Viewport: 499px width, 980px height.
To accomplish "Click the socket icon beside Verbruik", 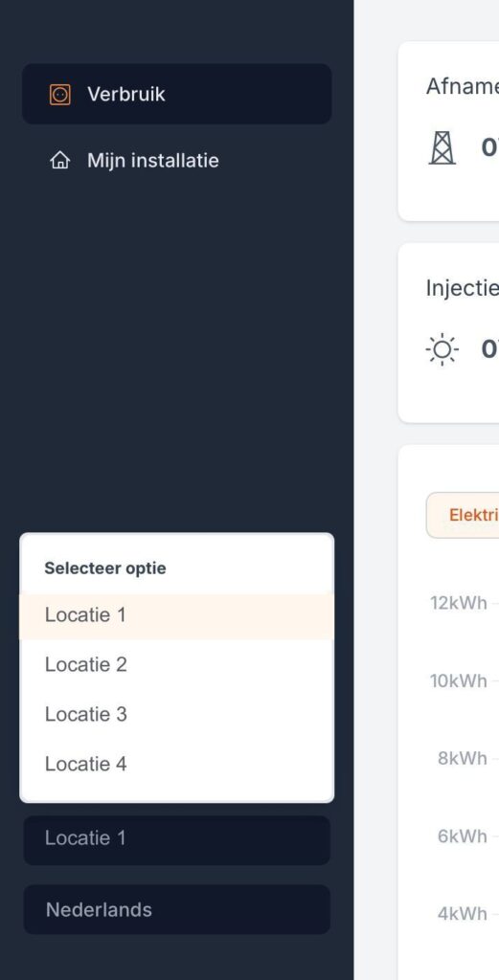I will [60, 95].
